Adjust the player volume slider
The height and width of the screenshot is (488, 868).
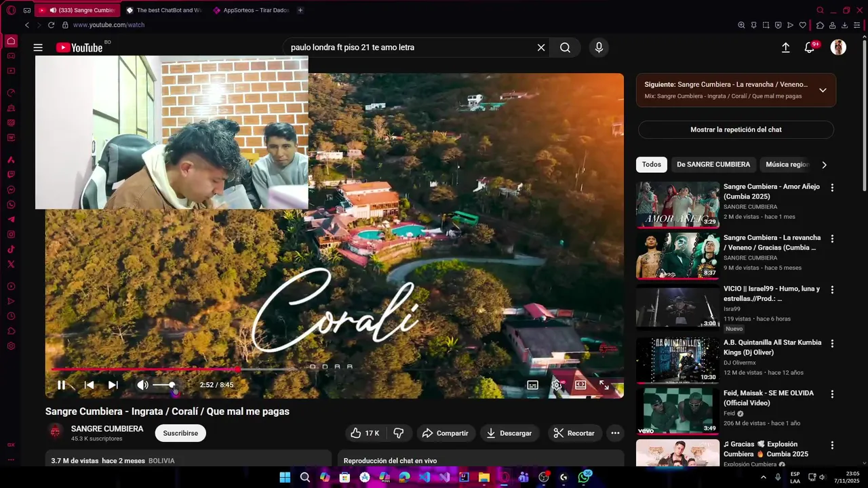(165, 385)
